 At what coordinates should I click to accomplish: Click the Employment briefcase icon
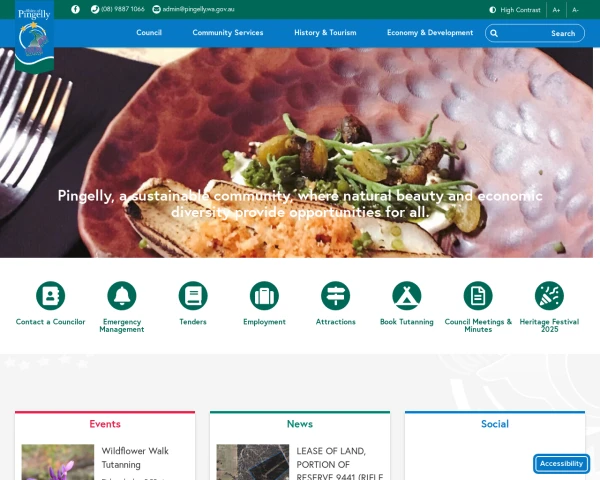point(264,296)
